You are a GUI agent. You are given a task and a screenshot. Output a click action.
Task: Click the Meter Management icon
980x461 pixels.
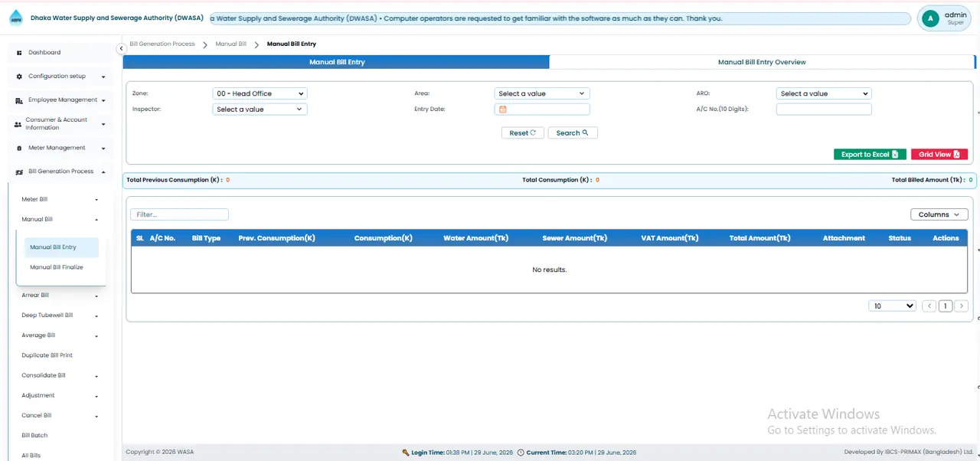pos(19,148)
